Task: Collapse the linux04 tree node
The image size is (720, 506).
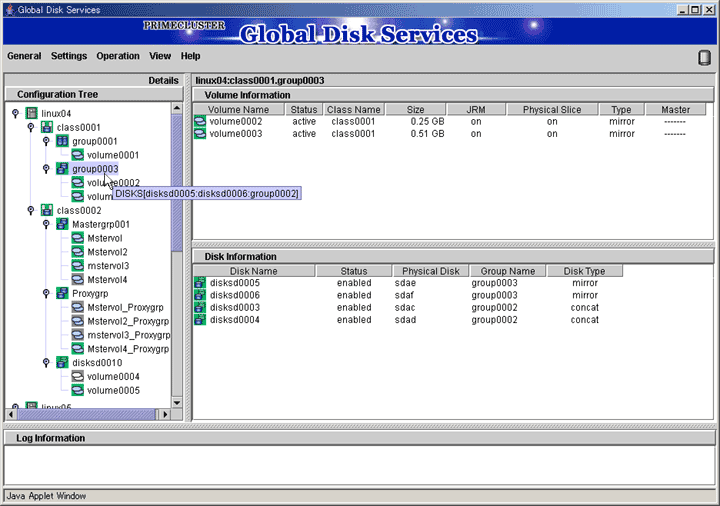Action: point(16,112)
